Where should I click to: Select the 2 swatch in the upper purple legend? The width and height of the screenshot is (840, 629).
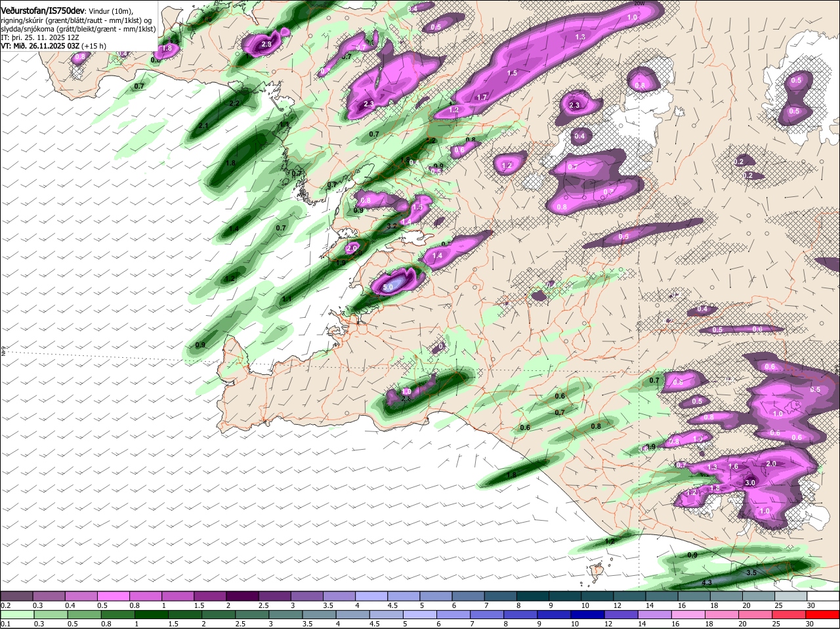[x=243, y=596]
